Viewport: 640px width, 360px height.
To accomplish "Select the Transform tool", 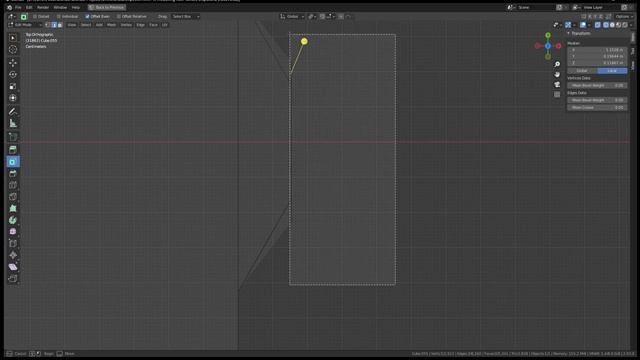I will (13, 98).
